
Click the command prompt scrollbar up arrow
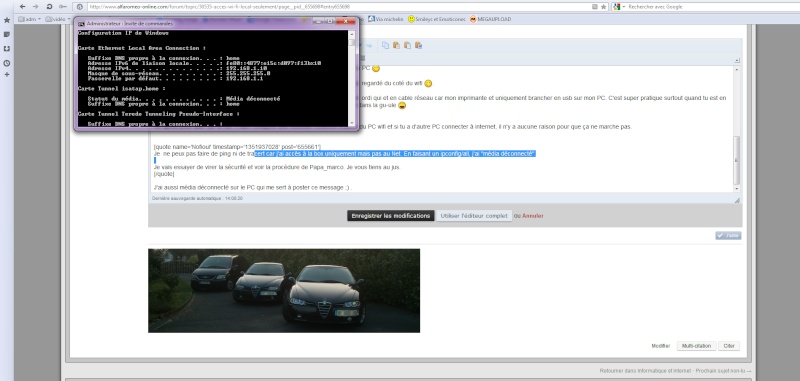tap(352, 34)
